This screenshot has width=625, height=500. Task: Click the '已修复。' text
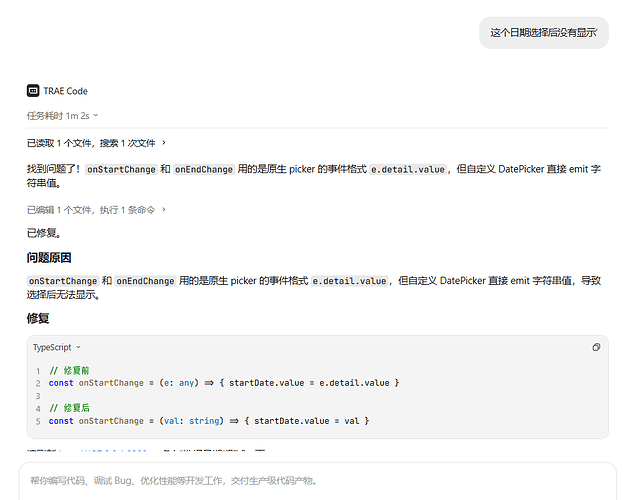coord(44,233)
